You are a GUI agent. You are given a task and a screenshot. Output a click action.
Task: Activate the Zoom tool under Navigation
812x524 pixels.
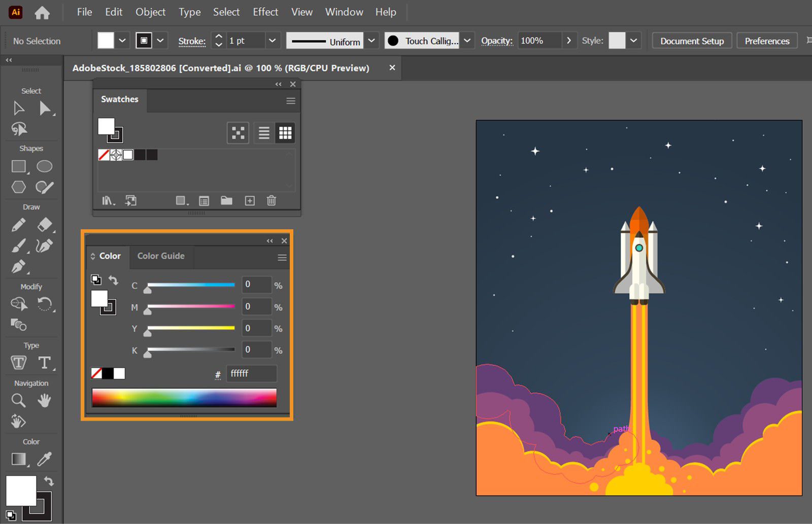pos(18,400)
